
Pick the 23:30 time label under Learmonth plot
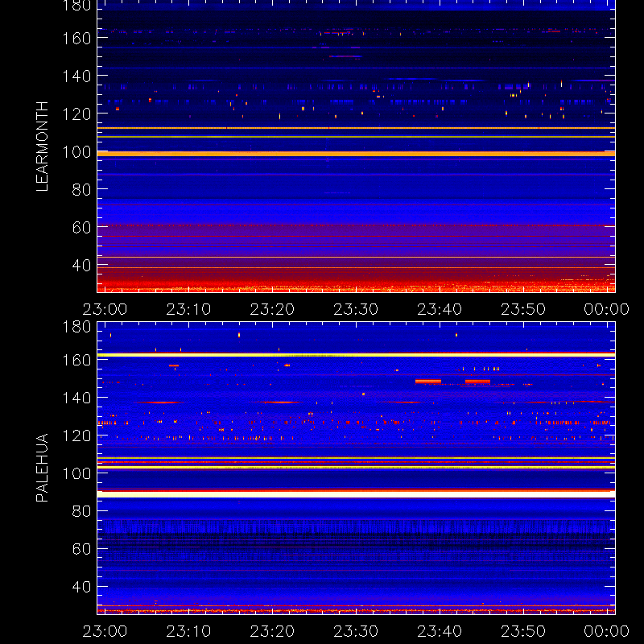[x=356, y=309]
